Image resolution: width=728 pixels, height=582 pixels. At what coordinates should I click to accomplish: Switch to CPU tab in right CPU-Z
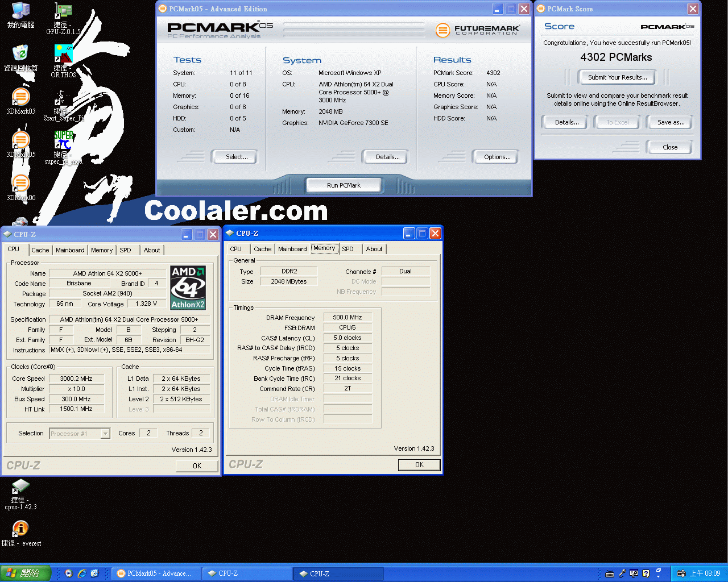point(236,249)
